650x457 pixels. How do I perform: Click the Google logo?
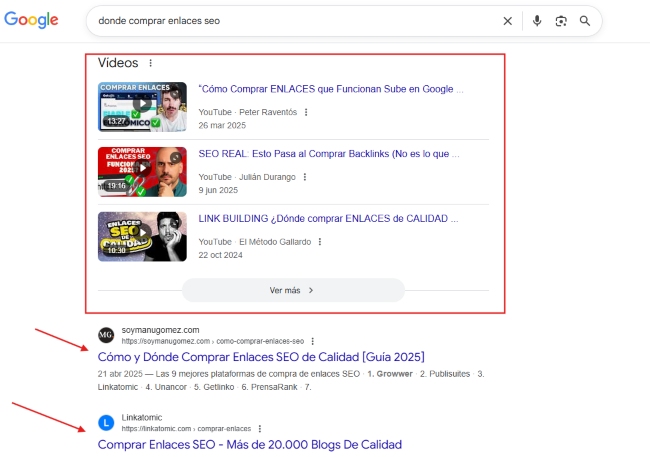click(x=31, y=19)
